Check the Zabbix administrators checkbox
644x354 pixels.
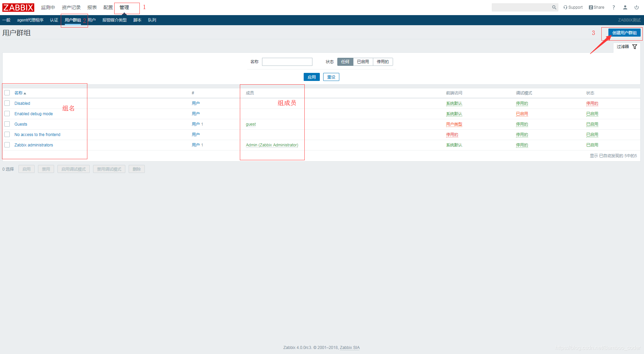7,145
